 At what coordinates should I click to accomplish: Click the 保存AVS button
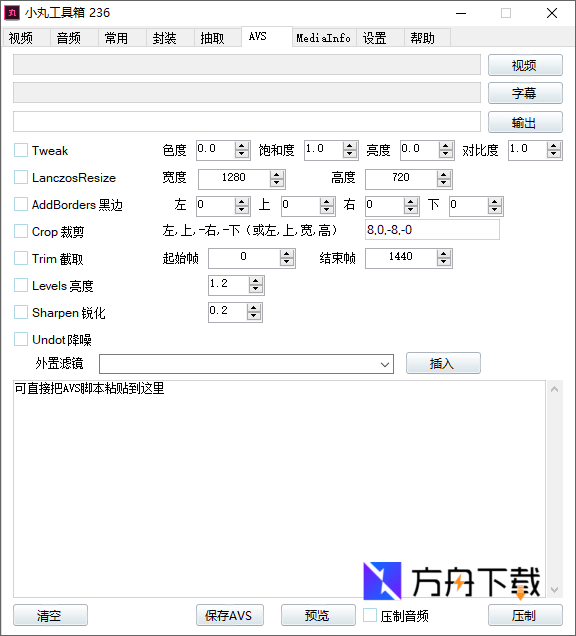pyautogui.click(x=230, y=615)
